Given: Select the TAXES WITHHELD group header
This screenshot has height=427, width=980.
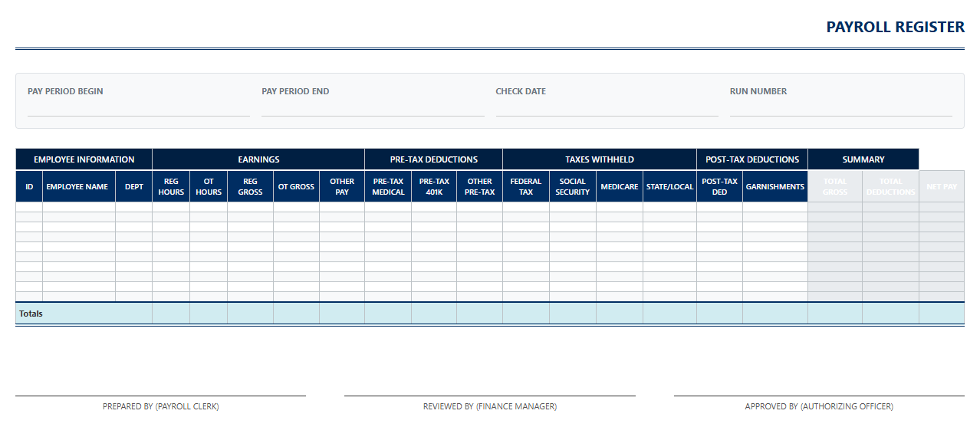Looking at the screenshot, I should coord(600,159).
